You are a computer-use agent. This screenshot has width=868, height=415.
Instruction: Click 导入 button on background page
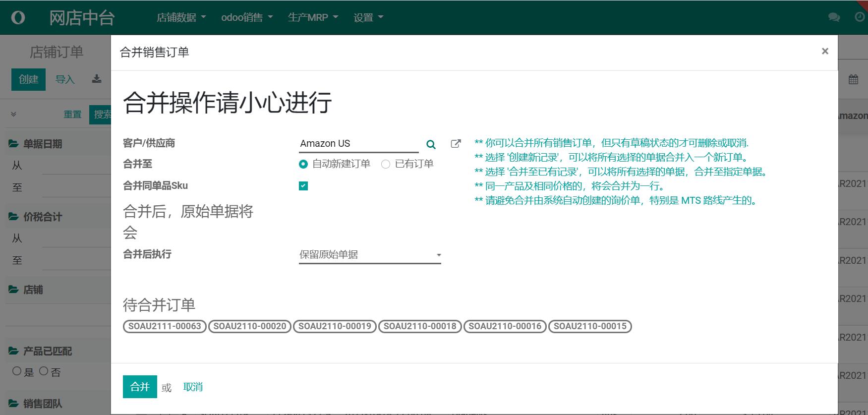coord(65,79)
